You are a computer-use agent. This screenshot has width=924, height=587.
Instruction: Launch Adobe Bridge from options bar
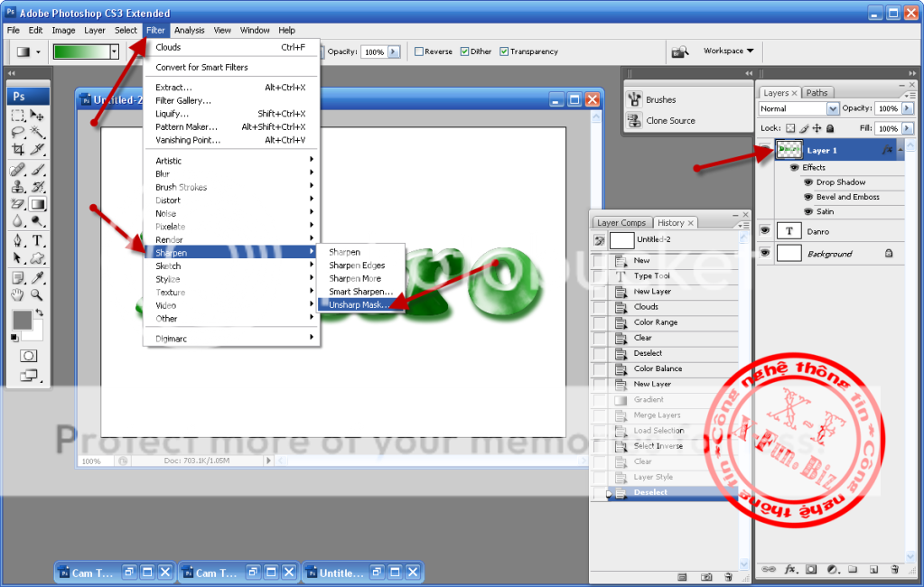click(x=680, y=51)
